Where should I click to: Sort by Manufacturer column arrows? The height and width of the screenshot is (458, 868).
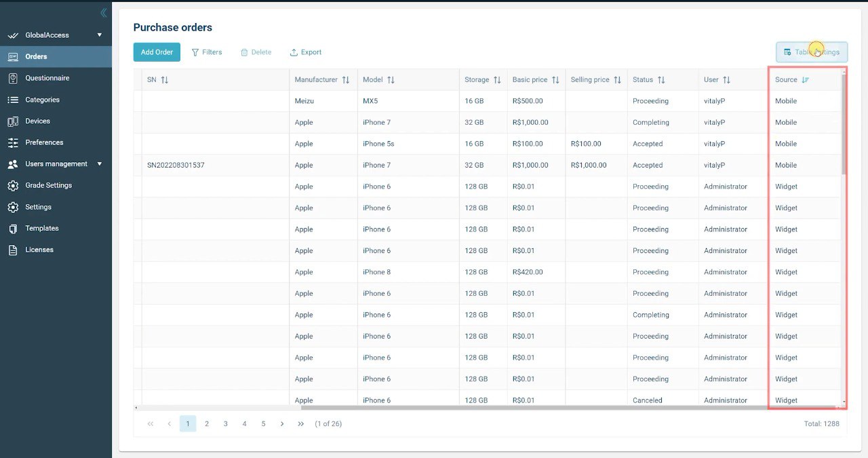[x=346, y=80]
